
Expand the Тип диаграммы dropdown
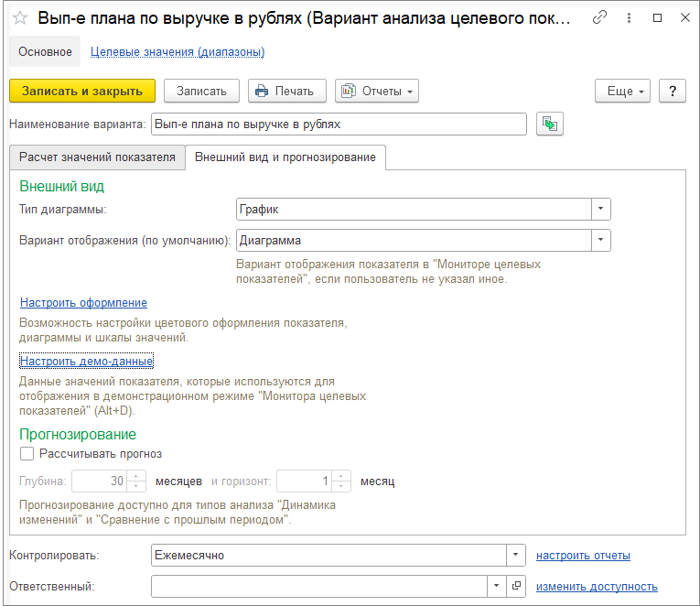click(601, 209)
